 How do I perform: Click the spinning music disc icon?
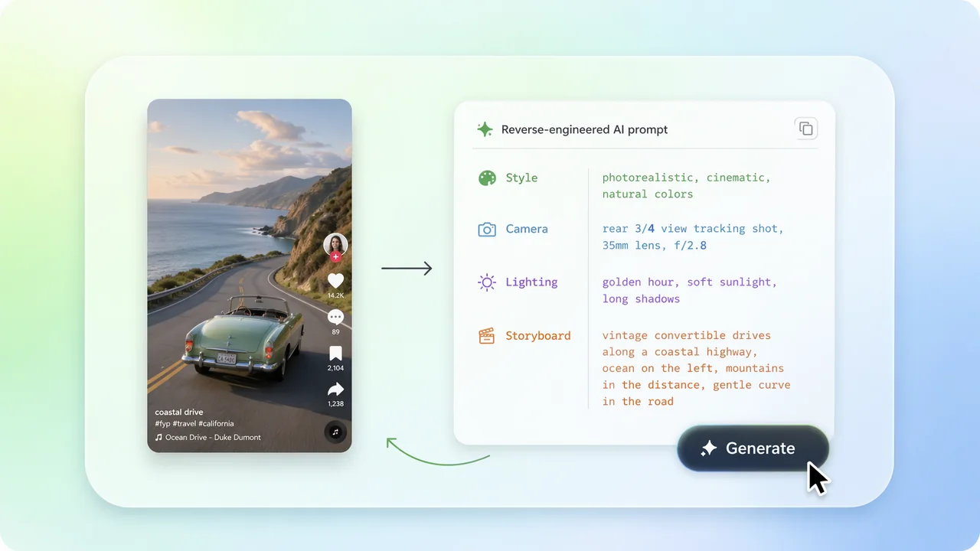click(x=335, y=432)
